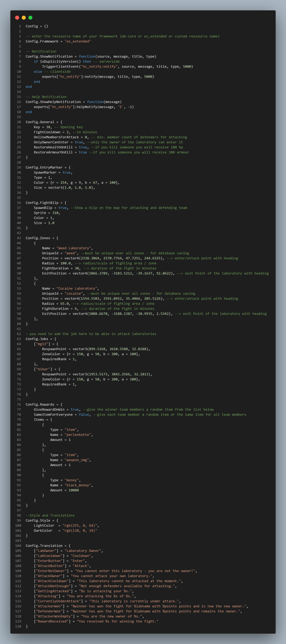Click the opening brace of Config.Translation

pos(69,546)
